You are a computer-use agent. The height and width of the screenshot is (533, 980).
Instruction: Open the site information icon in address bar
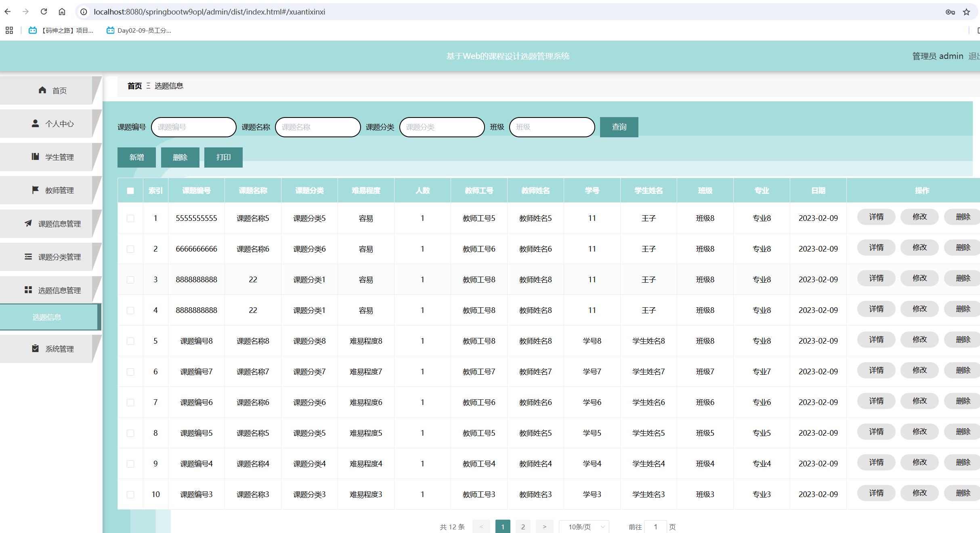point(84,12)
